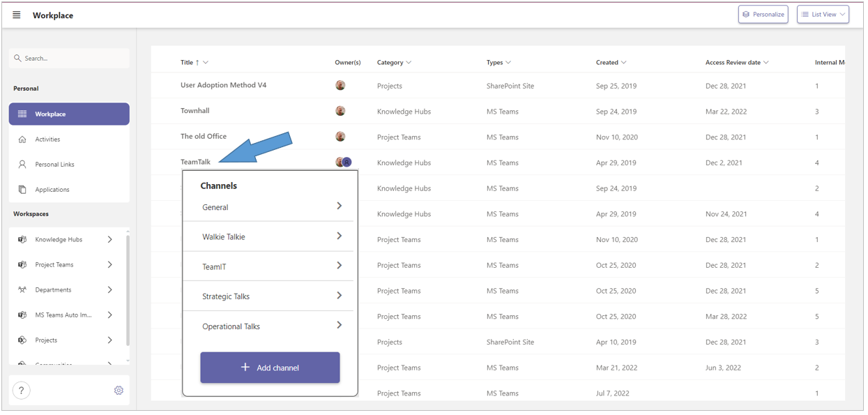Select Workplace in the sidebar
The height and width of the screenshot is (415, 868).
pos(69,114)
